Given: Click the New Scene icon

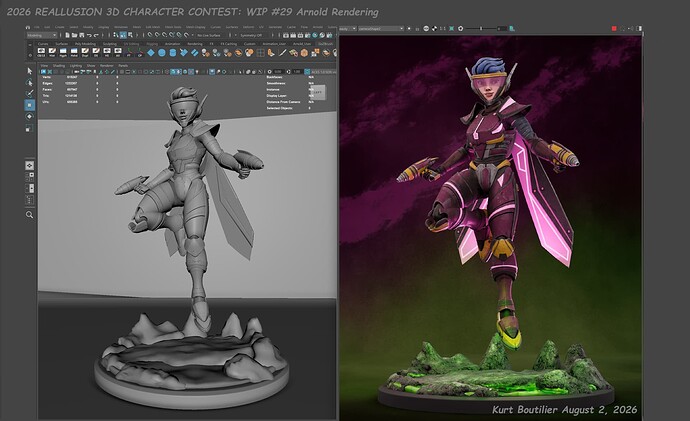Looking at the screenshot, I should pos(67,35).
